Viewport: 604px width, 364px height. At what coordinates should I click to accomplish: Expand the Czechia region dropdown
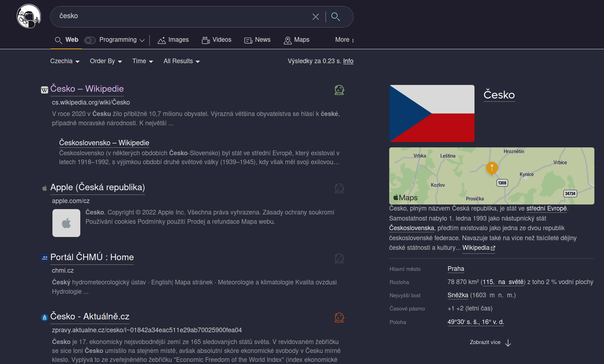[65, 61]
